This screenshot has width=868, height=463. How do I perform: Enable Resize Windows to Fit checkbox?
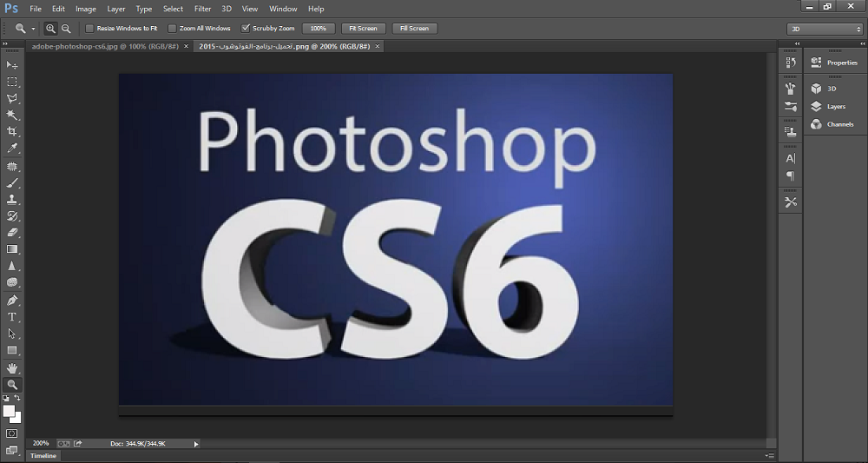89,29
